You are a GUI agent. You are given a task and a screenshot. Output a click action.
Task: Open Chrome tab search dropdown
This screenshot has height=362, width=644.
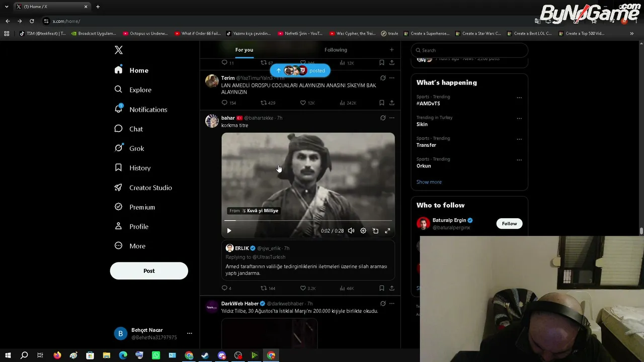point(7,7)
